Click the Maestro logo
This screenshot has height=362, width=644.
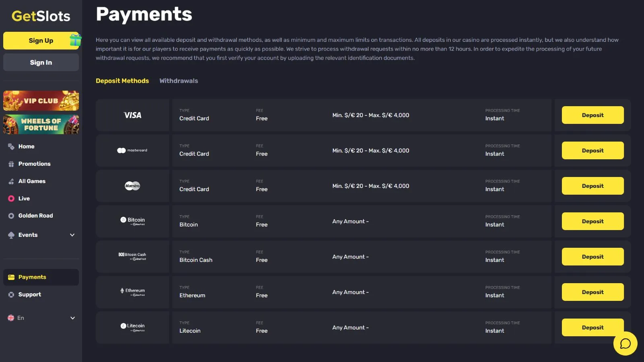tap(132, 186)
